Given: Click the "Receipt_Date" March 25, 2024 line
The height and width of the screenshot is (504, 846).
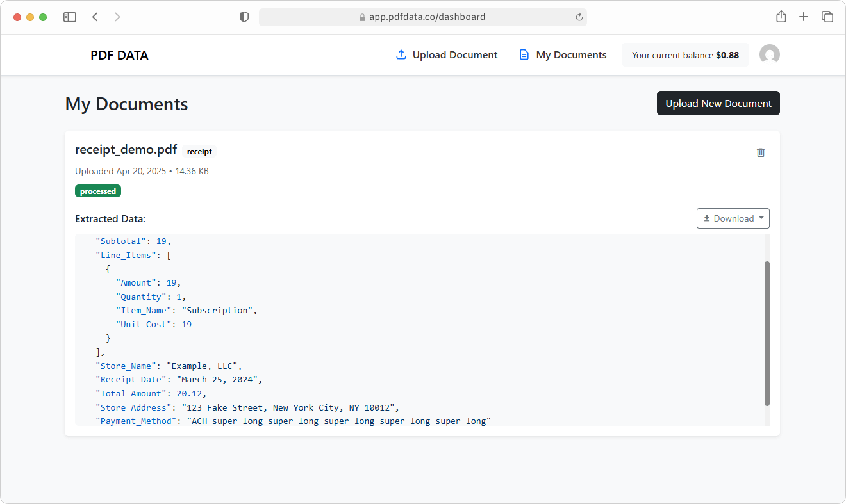Looking at the screenshot, I should [x=179, y=380].
